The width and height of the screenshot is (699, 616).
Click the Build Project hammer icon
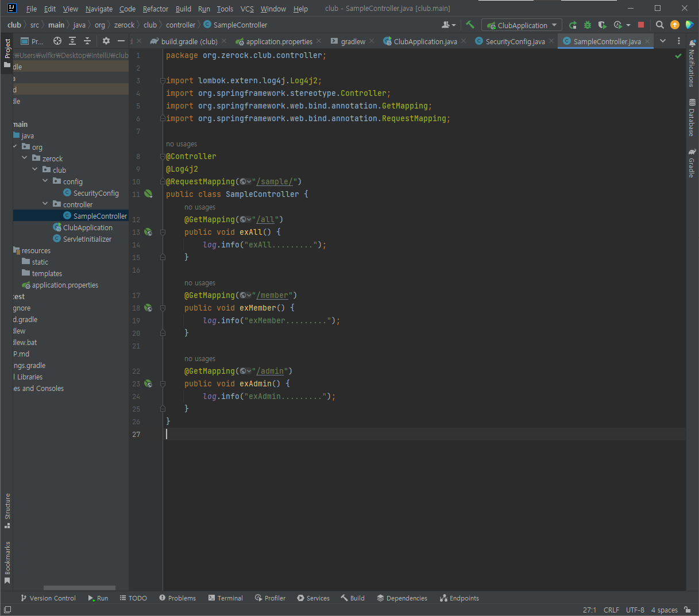click(x=470, y=25)
